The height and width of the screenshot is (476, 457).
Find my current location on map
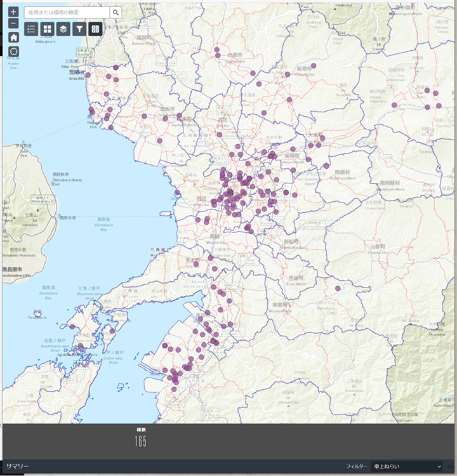[x=13, y=51]
